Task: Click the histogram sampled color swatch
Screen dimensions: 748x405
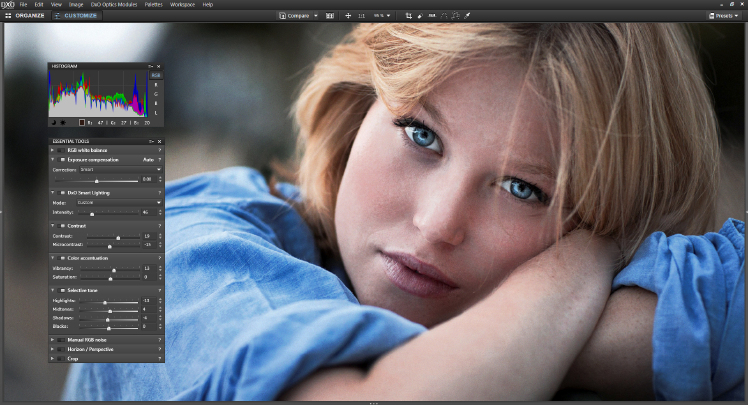Action: coord(82,123)
